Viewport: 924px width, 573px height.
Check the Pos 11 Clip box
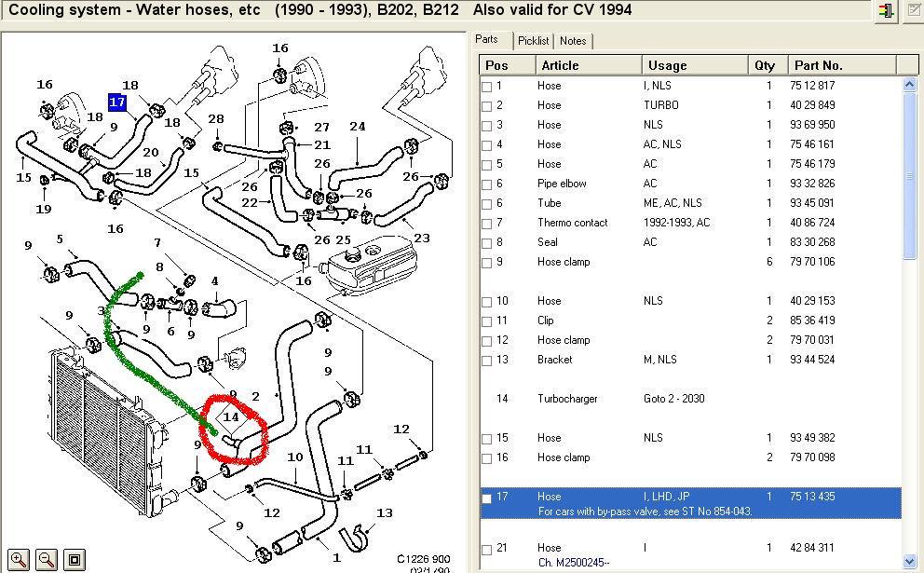[x=487, y=321]
